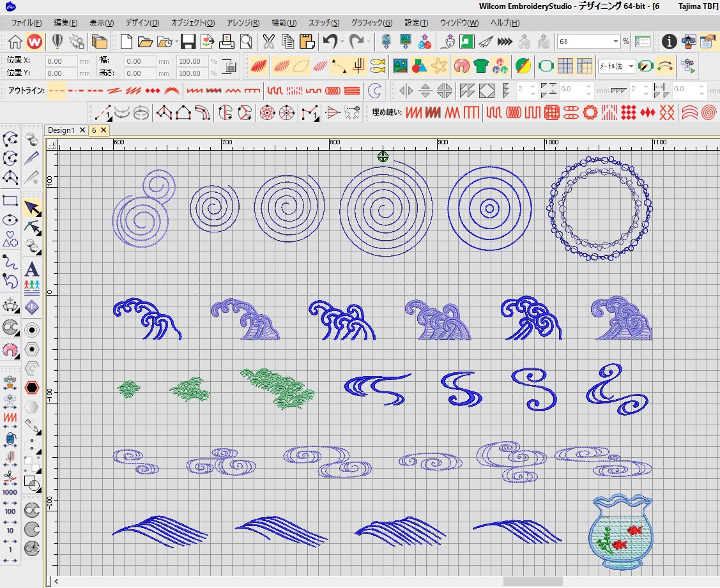Increase the first stepper value showing 2
This screenshot has height=588, width=720.
tap(533, 86)
